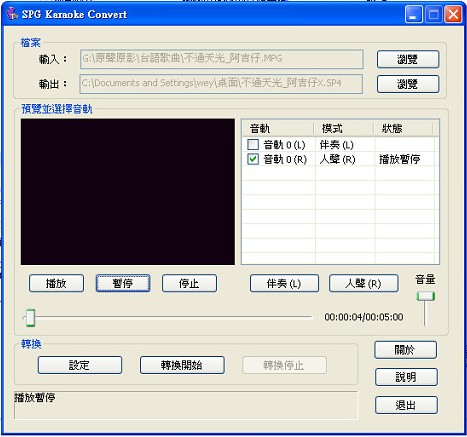Viewport: 467px width, 437px height.
Task: Click the 音量 volume slider handle
Action: pos(426,296)
